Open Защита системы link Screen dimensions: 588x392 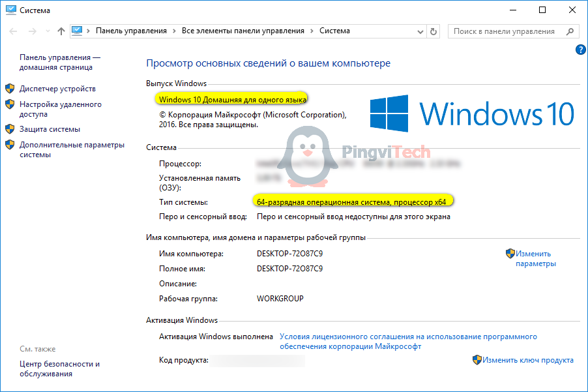pyautogui.click(x=50, y=129)
